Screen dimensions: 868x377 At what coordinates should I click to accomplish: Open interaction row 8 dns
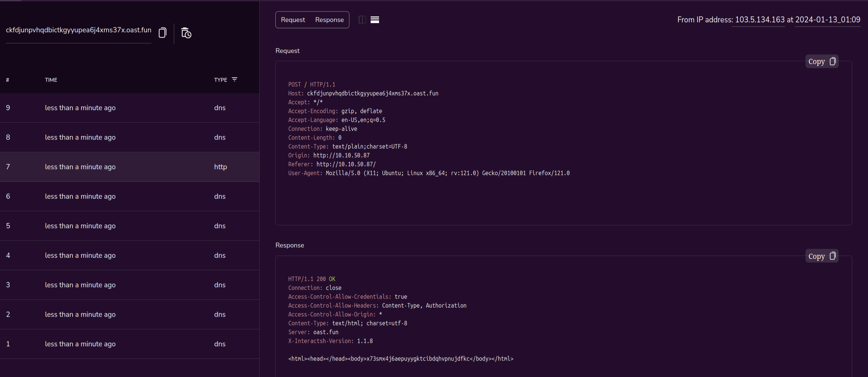129,137
